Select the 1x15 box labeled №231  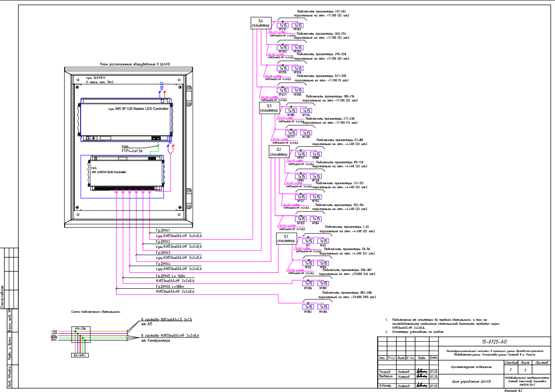[283, 25]
